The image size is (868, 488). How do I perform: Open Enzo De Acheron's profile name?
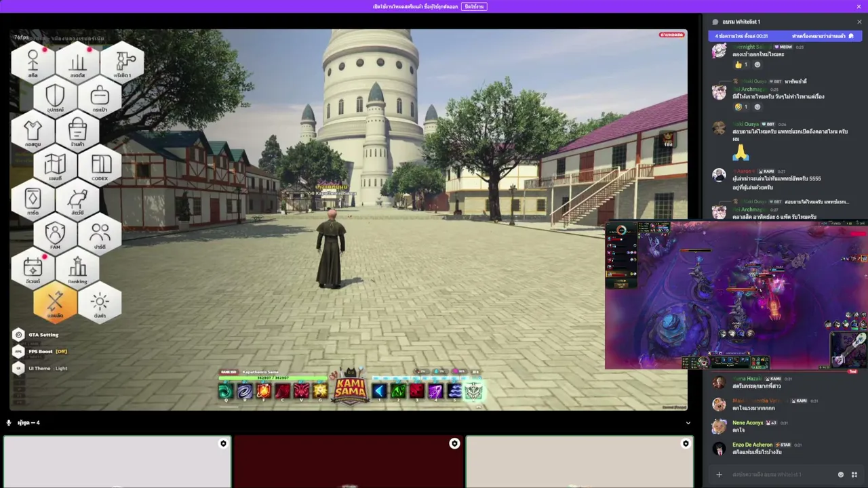coord(752,445)
